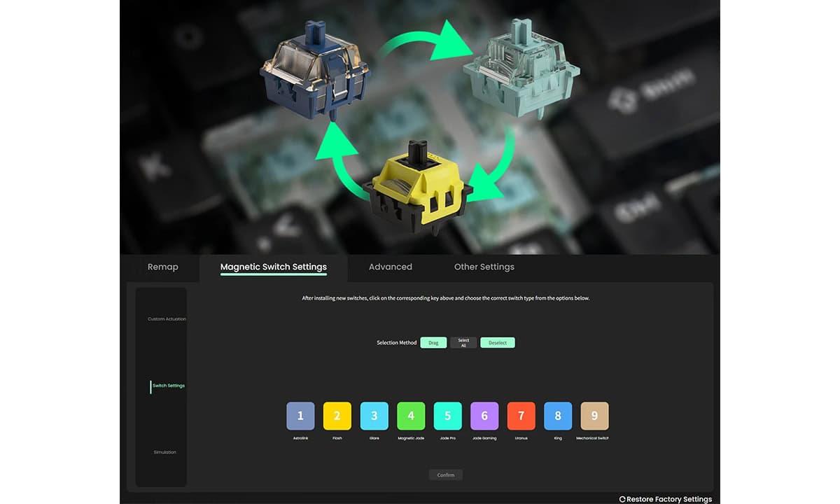Switch to the Remap tab
Viewport: 840px width, 504px height.
click(162, 267)
